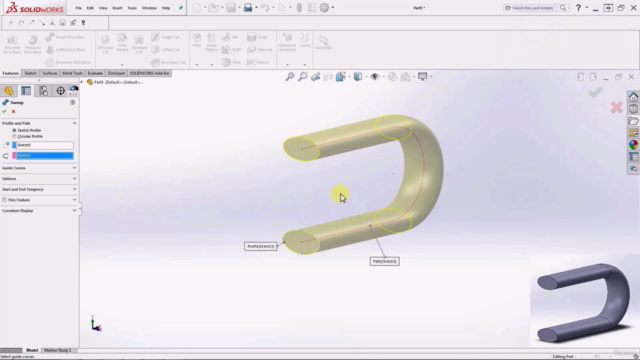Expand the Part flyout tree arrow
The width and height of the screenshot is (640, 360).
pyautogui.click(x=82, y=82)
